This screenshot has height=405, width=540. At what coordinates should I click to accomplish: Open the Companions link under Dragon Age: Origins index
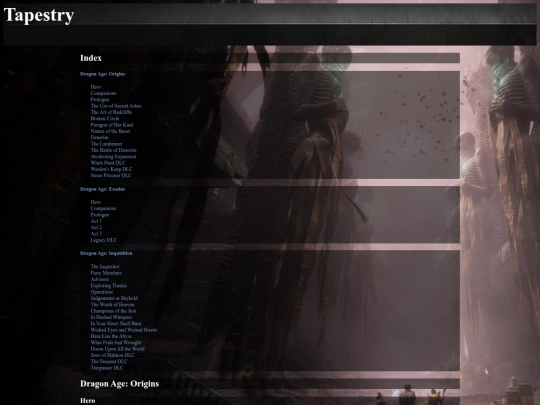pos(103,93)
